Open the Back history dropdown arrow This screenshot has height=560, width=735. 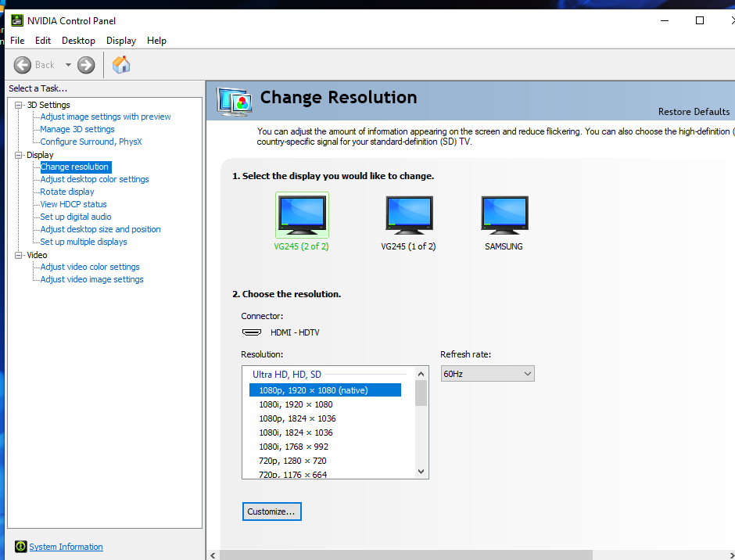[x=68, y=65]
